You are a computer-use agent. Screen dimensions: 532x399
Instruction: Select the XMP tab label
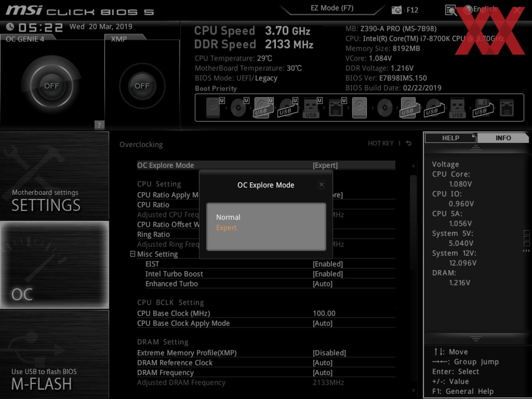(119, 39)
